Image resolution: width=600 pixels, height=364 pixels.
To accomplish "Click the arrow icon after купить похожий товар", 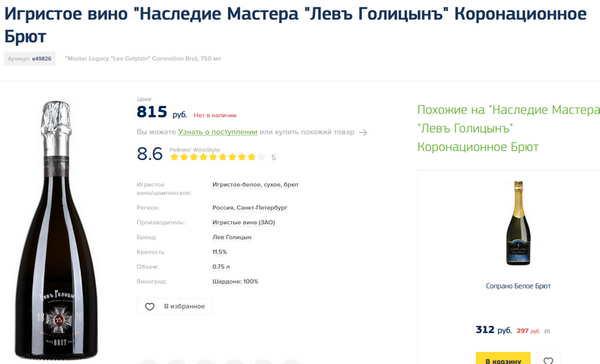I will tap(363, 132).
